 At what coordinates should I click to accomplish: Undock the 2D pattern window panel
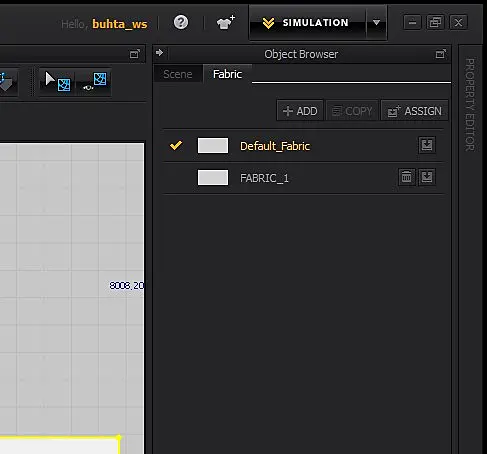(135, 54)
